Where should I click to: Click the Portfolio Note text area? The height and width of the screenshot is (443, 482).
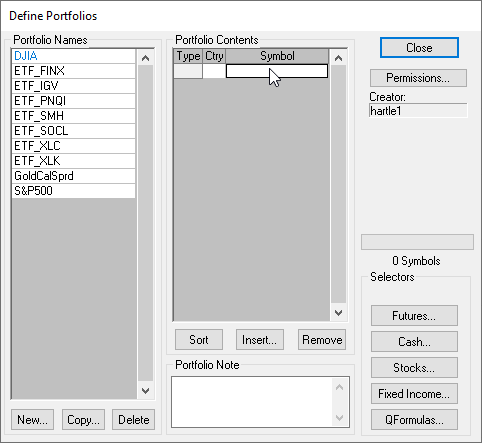point(252,402)
